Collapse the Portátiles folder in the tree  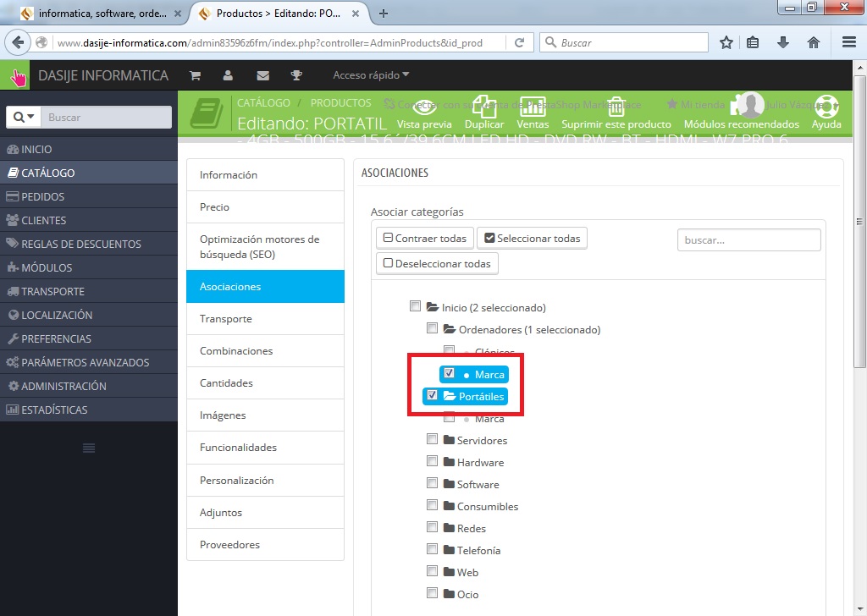tap(450, 396)
